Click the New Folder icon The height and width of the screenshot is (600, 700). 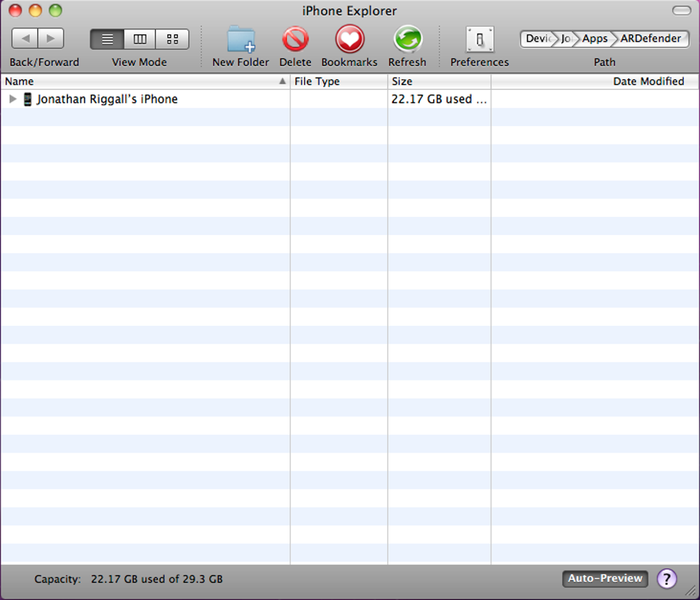241,40
